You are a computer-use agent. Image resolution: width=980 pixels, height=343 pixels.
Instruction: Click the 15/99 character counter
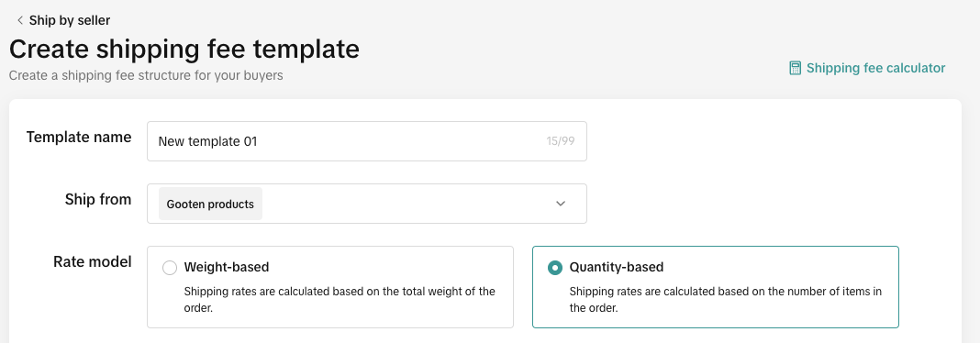(x=560, y=141)
